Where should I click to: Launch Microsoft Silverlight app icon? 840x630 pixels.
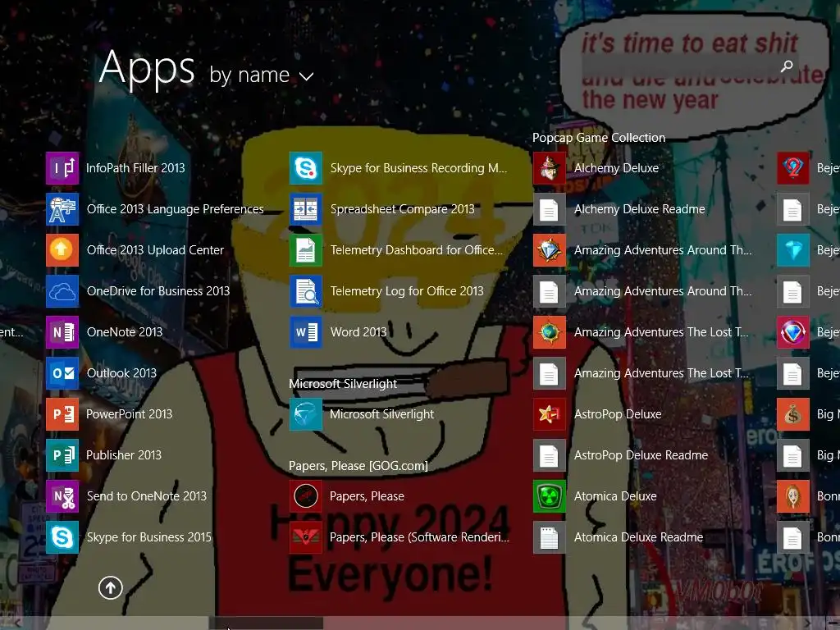point(306,414)
